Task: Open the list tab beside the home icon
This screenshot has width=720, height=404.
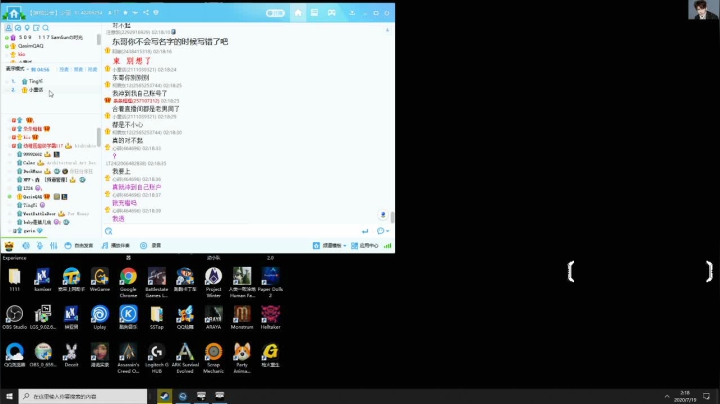Action: click(x=314, y=13)
